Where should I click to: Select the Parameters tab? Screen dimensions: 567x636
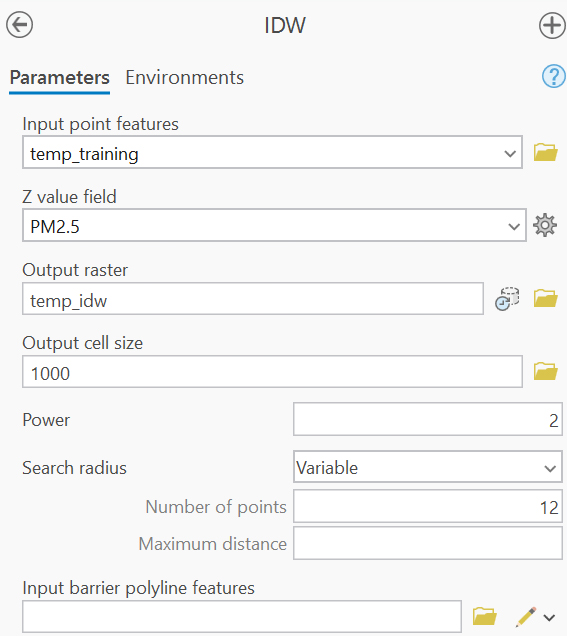click(x=60, y=77)
